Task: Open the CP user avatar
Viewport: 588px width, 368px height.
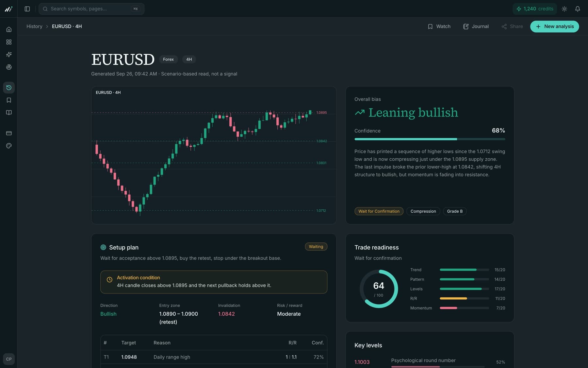Action: pyautogui.click(x=9, y=359)
